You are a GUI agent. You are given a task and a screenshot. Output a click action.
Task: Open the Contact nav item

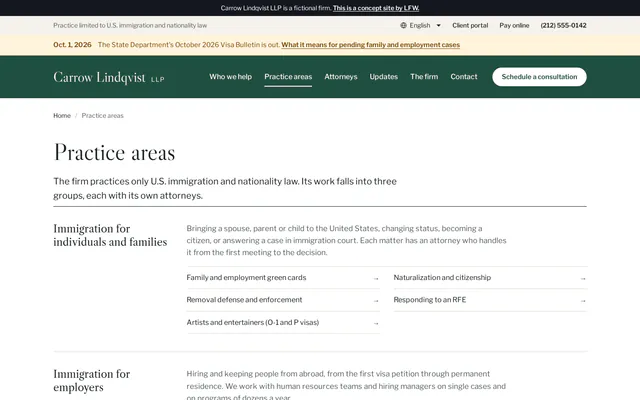pos(464,77)
